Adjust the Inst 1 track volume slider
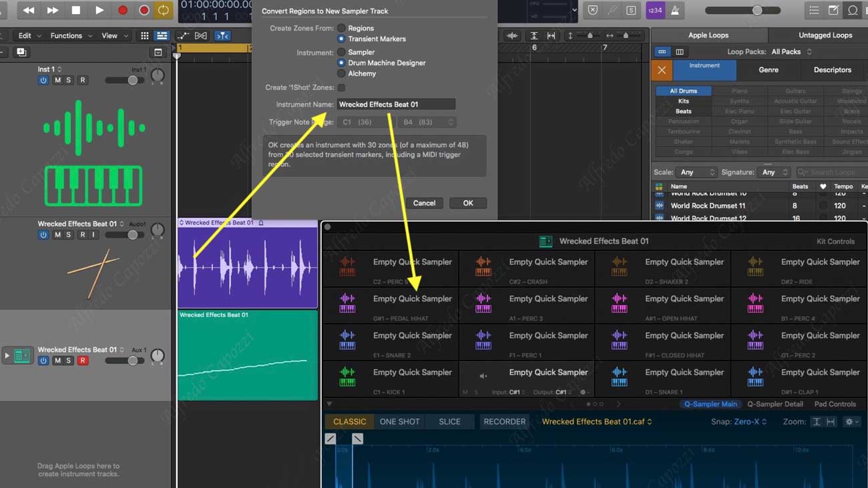This screenshot has height=488, width=868. pos(133,80)
